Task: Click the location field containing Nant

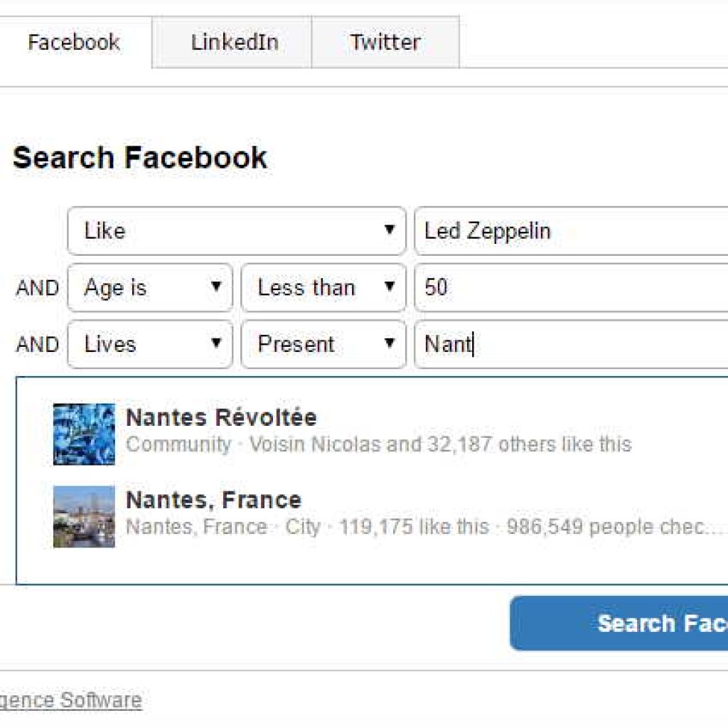Action: (x=571, y=344)
